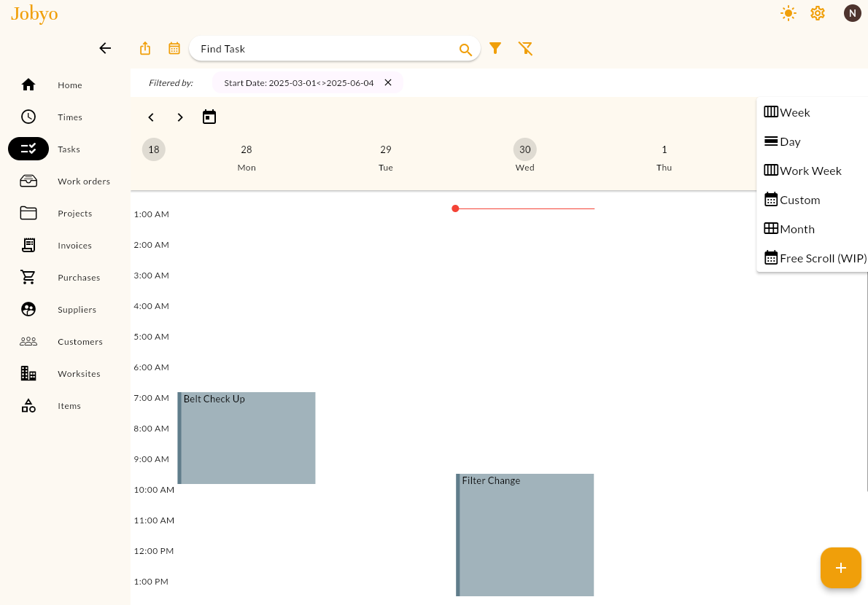
Task: Clear all filters with the filter-off icon
Action: (x=525, y=48)
